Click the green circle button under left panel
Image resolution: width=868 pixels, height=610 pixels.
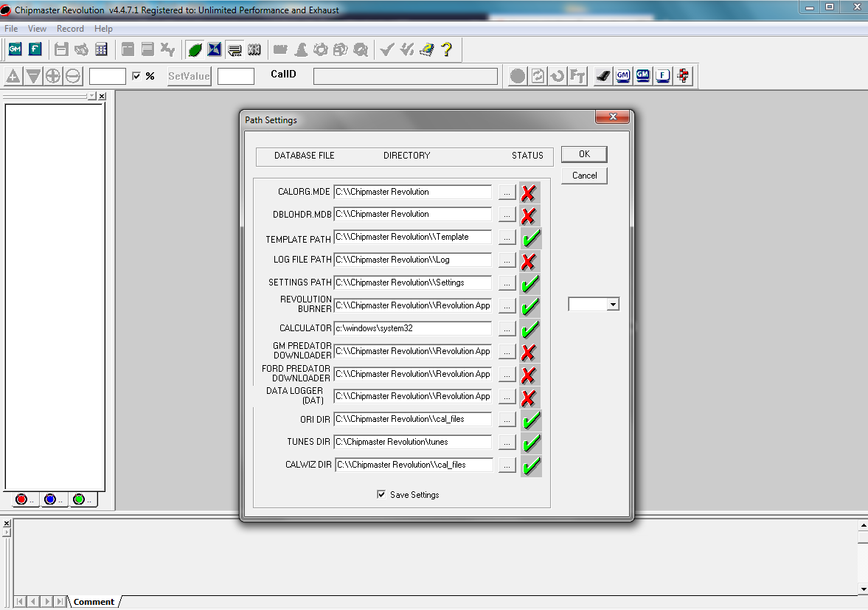[79, 499]
